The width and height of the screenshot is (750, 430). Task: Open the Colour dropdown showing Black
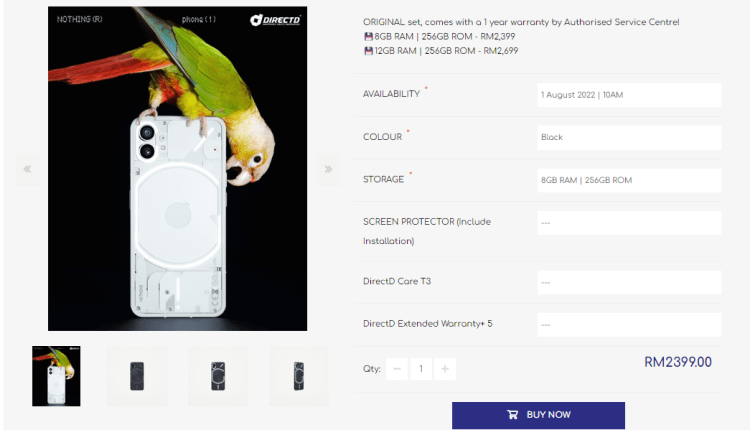(x=629, y=137)
